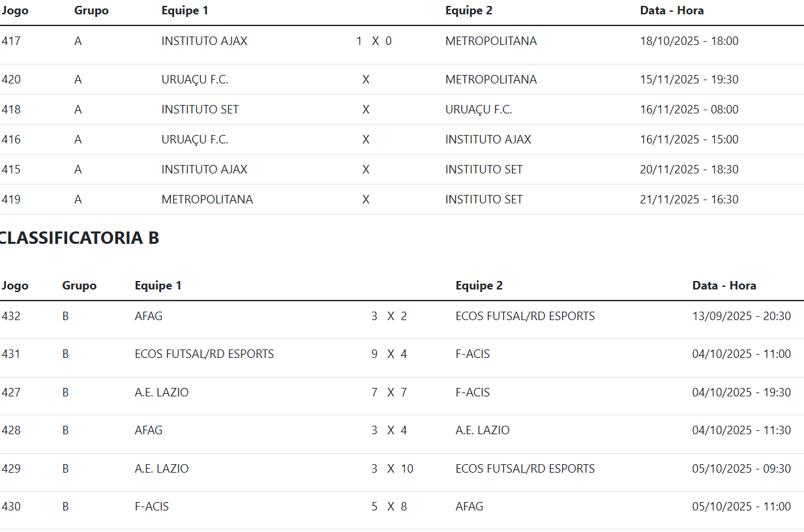The width and height of the screenshot is (804, 532).
Task: Click ECOS FUTSAL/RD ESPORTS in game 431 row
Action: point(204,354)
